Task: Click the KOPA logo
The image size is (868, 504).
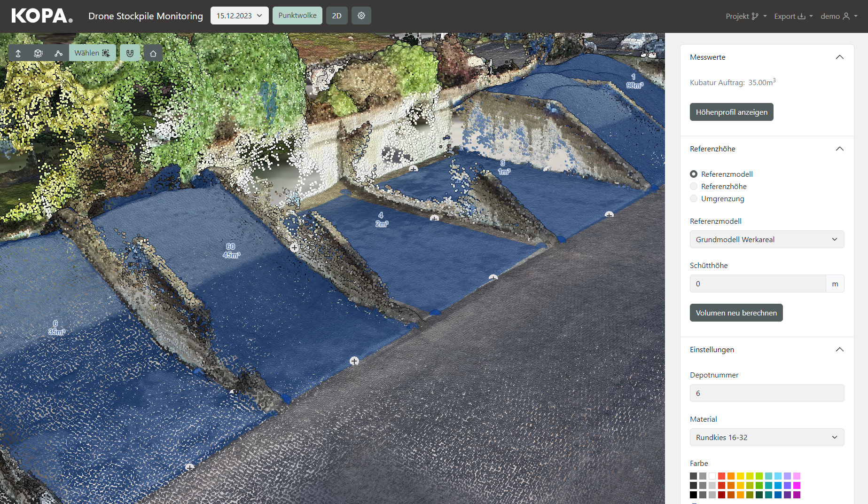Action: (x=42, y=16)
